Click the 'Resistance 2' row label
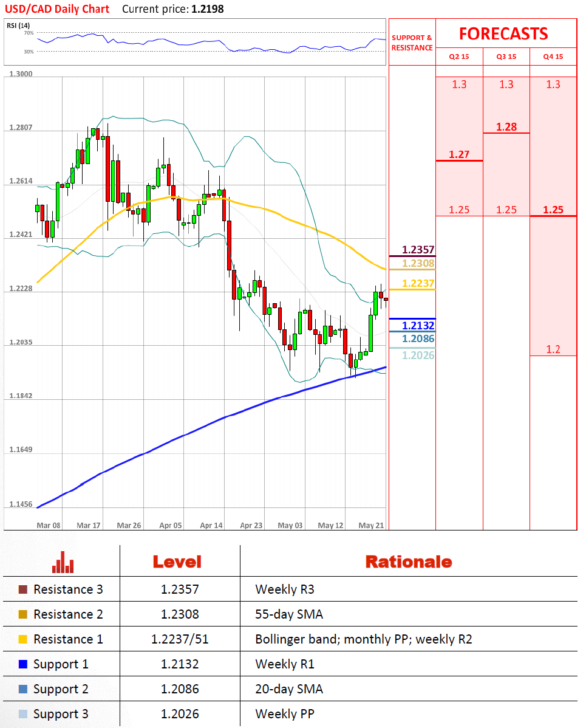586x728 pixels. pyautogui.click(x=68, y=614)
